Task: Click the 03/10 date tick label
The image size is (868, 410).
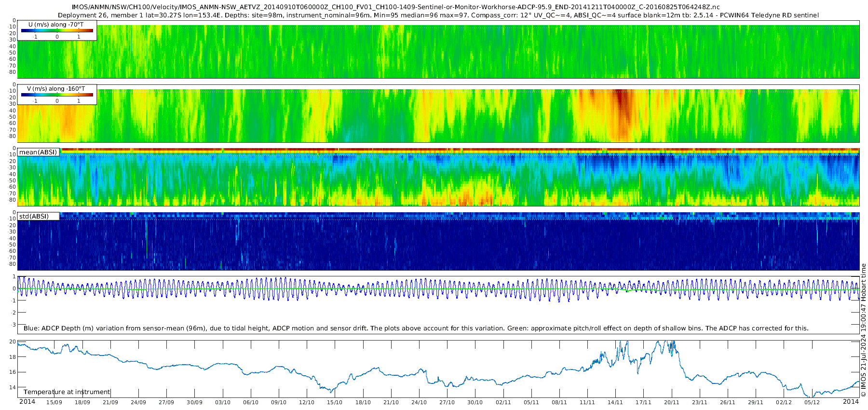Action: coord(223,402)
